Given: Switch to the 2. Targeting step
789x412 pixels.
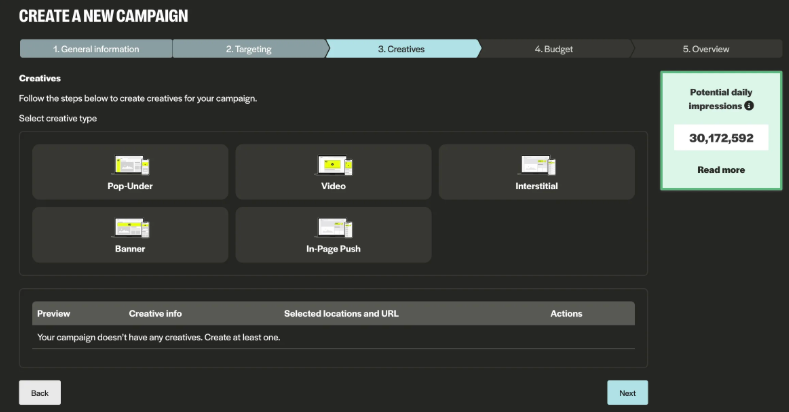Looking at the screenshot, I should click(248, 49).
